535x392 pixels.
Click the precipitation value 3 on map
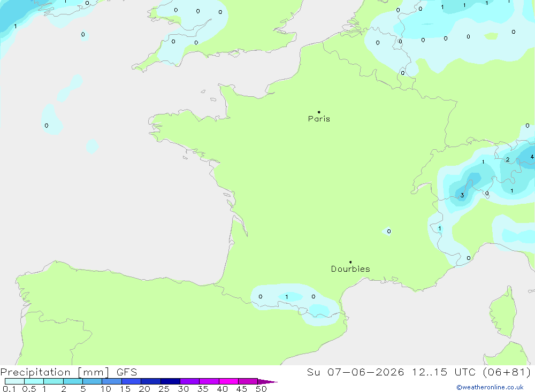point(462,196)
